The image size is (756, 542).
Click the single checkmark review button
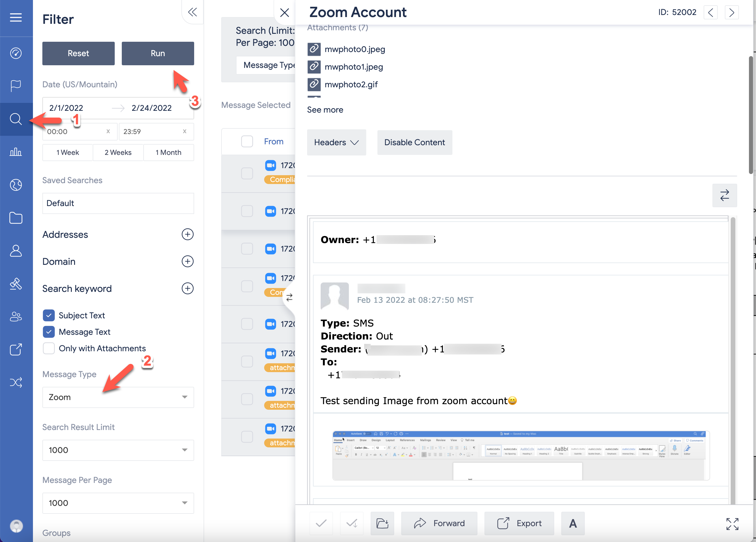click(321, 523)
